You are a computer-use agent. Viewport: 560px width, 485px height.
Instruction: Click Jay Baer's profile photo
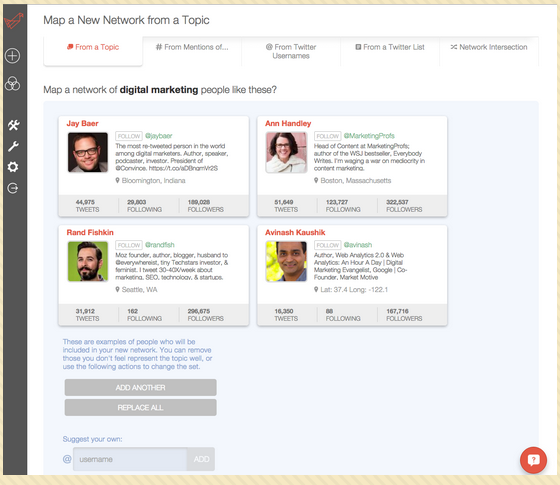(88, 152)
